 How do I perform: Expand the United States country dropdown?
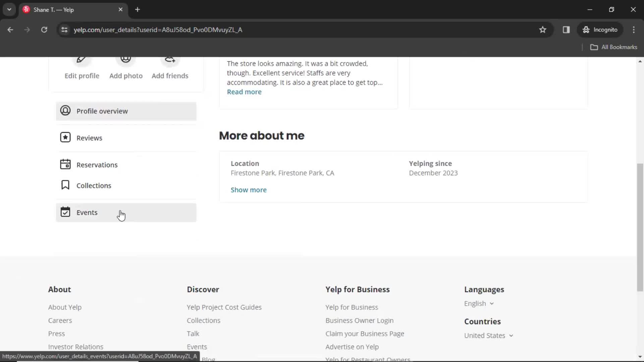click(x=489, y=336)
